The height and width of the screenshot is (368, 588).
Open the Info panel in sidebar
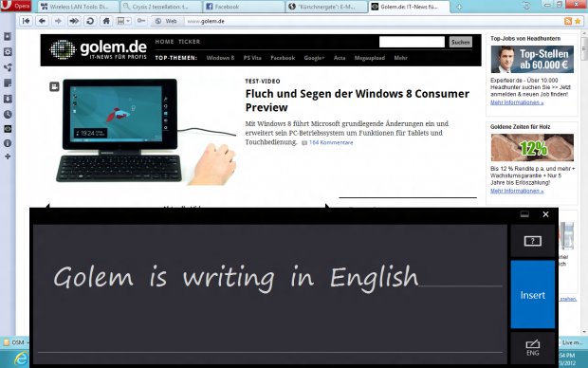pos(8,143)
